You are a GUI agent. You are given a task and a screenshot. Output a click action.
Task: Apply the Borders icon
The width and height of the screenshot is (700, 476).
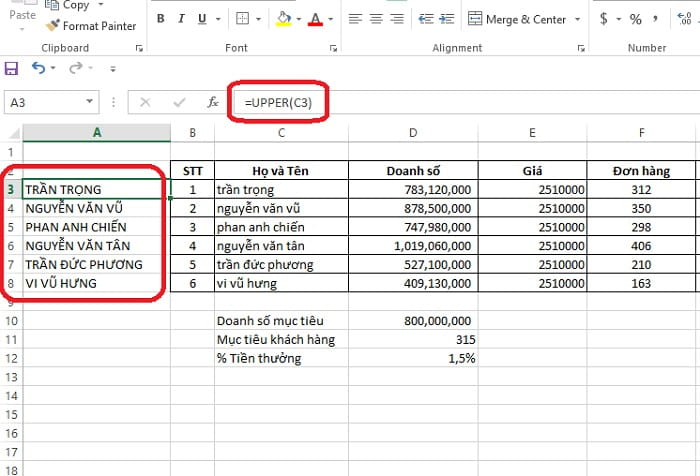[x=242, y=19]
